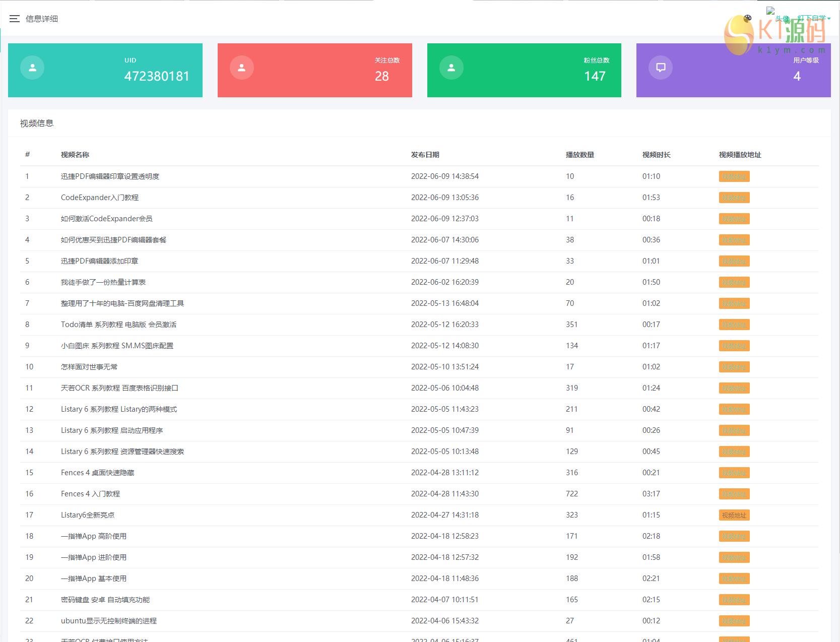Open video address for 一指禅App 高阶使用

(x=734, y=536)
